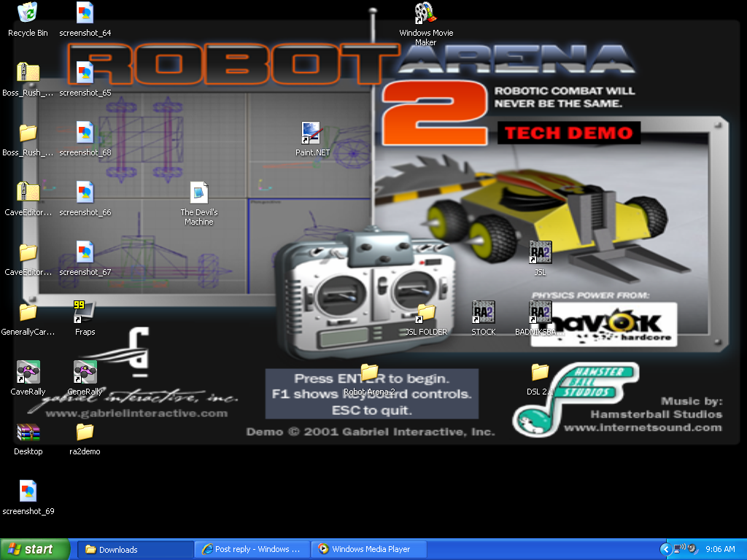Select the CaveEditor folder icon
Viewport: 747px width, 560px height.
28,252
